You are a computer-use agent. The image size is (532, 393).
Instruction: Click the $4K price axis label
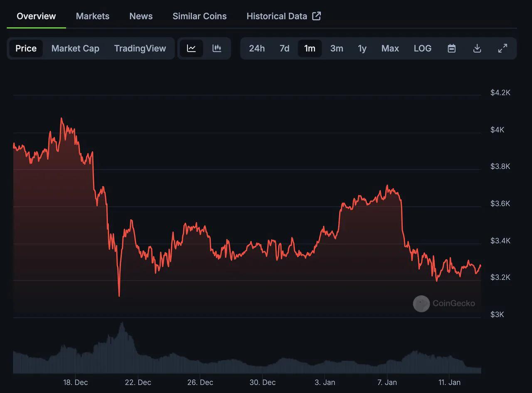498,130
